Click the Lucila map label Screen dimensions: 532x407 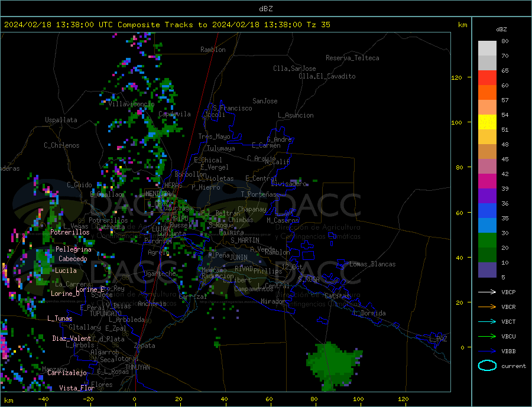[x=66, y=271]
